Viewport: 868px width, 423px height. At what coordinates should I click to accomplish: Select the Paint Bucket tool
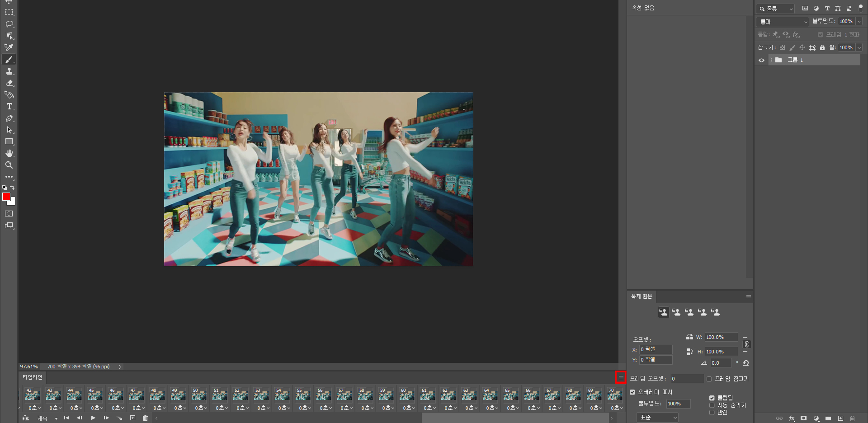9,94
